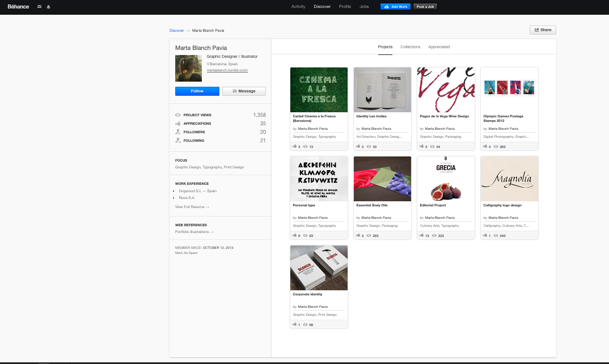Open the Discover menu item
The height and width of the screenshot is (364, 609).
tap(322, 7)
